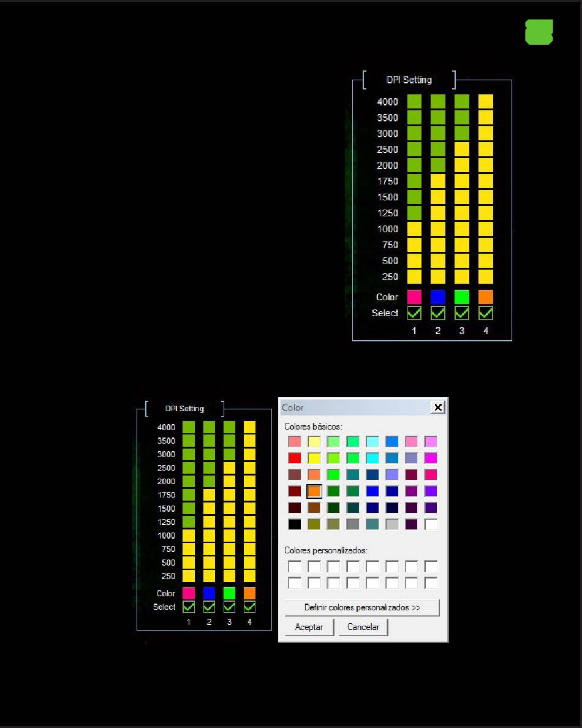
Task: Close the Color dialog with the X button
Action: pos(437,408)
